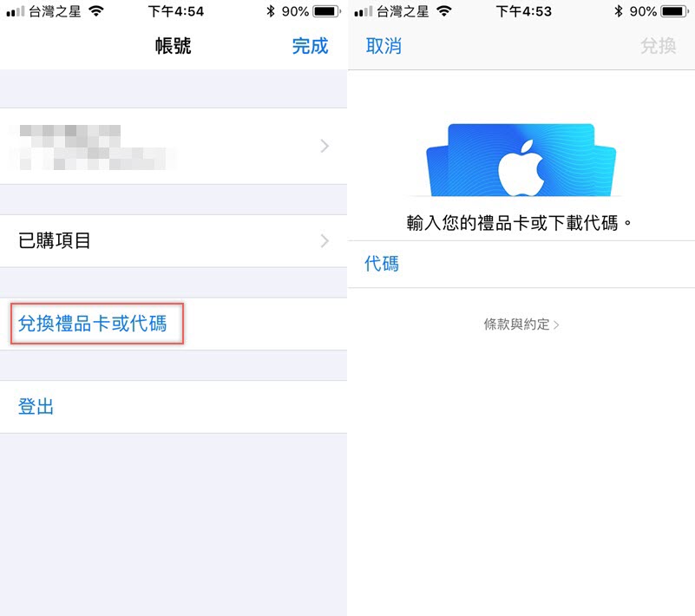Image resolution: width=695 pixels, height=616 pixels.
Task: Open the 已購項目 purchased items row
Action: pyautogui.click(x=174, y=241)
